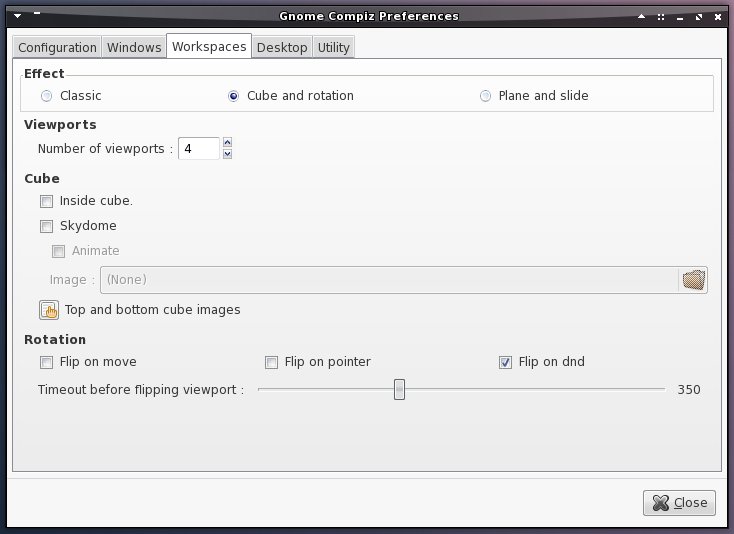Click the sticky four-dots titlebar icon
The width and height of the screenshot is (734, 534).
pyautogui.click(x=661, y=17)
